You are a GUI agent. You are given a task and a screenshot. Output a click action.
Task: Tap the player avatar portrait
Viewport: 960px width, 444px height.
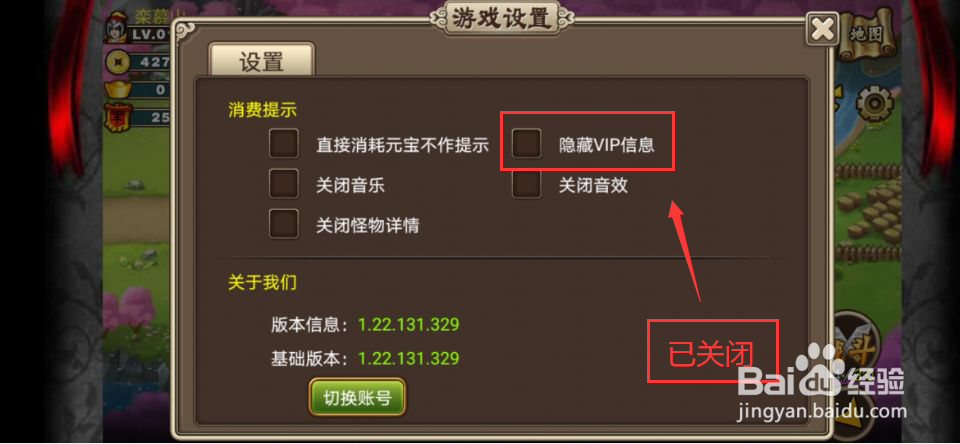tap(117, 29)
